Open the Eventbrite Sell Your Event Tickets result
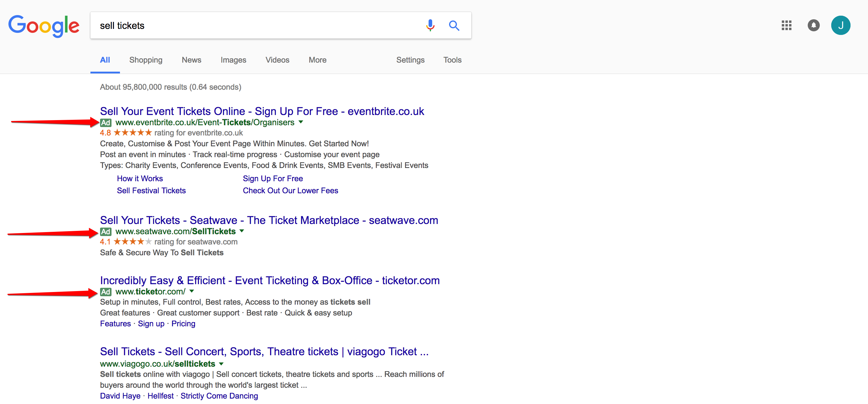Viewport: 868px width, 404px height. (262, 111)
